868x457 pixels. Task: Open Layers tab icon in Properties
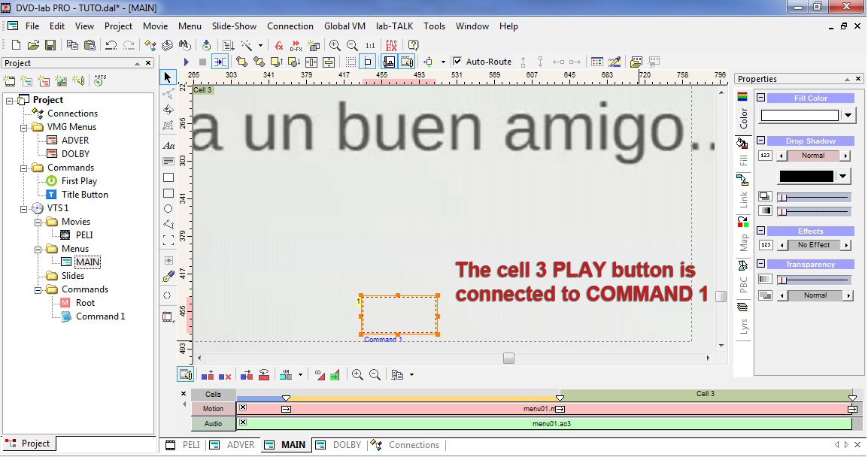742,307
